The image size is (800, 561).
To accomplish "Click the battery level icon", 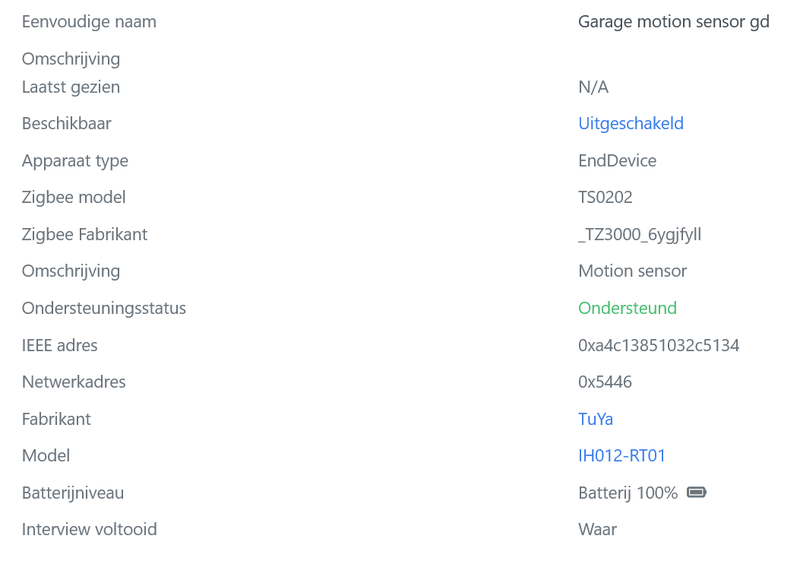I will click(x=697, y=492).
